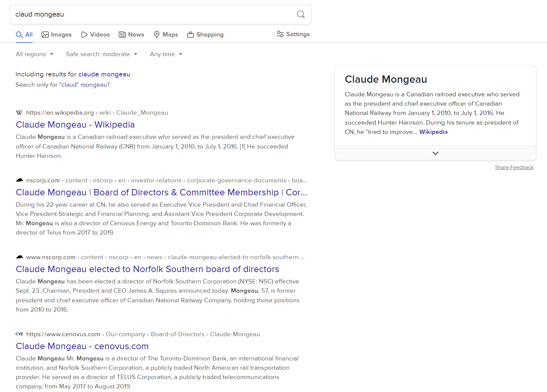Switch to the Videos tab

95,35
